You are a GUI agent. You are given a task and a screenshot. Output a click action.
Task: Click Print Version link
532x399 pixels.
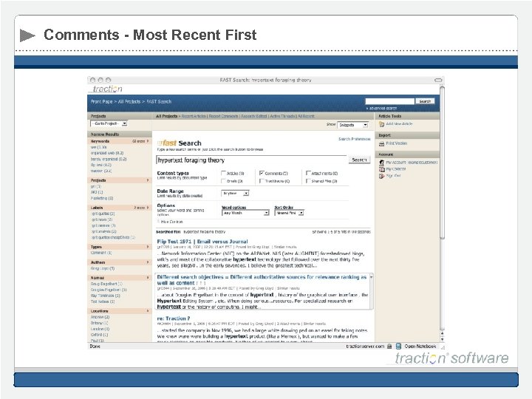tap(397, 143)
